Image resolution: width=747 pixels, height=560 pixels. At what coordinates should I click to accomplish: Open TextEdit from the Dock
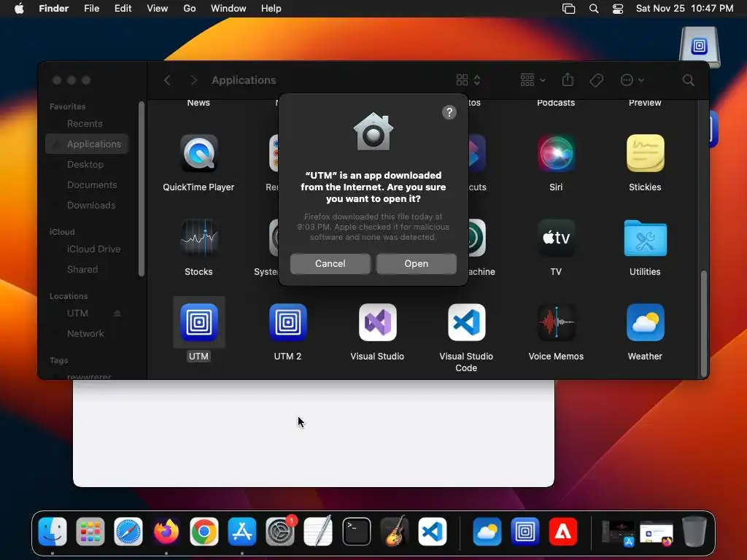[318, 532]
